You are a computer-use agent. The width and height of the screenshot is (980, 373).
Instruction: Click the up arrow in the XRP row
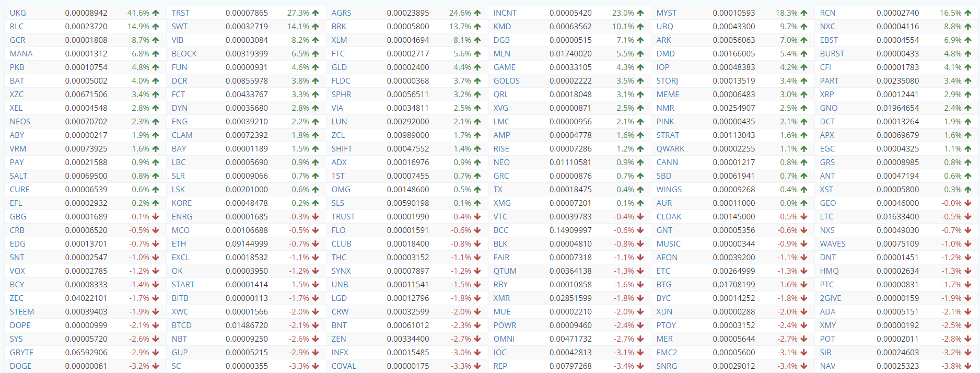coord(967,95)
